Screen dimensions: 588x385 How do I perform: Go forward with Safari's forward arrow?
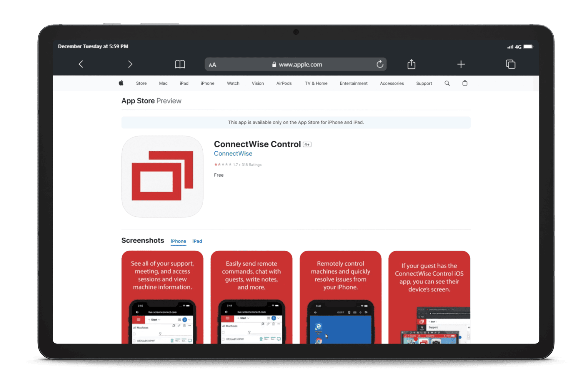coord(130,64)
